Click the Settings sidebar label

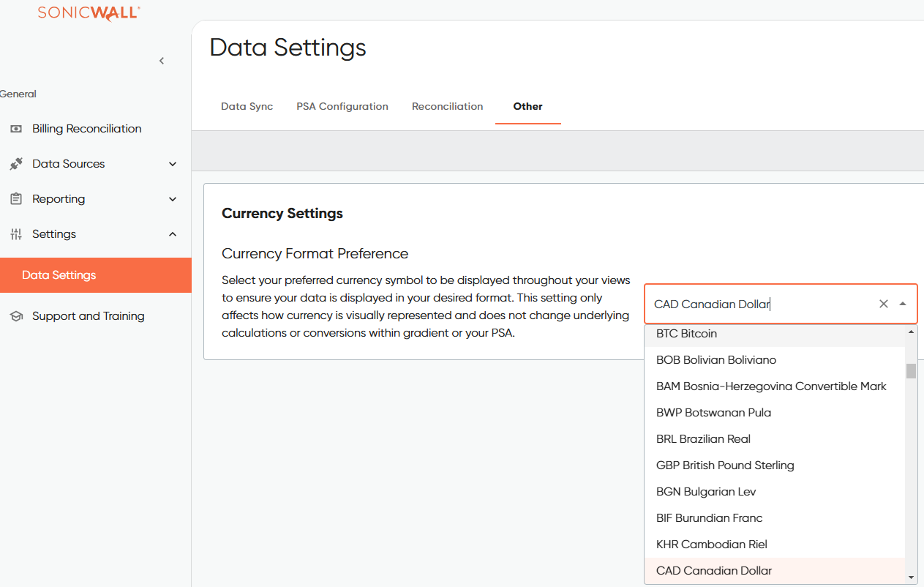point(54,234)
